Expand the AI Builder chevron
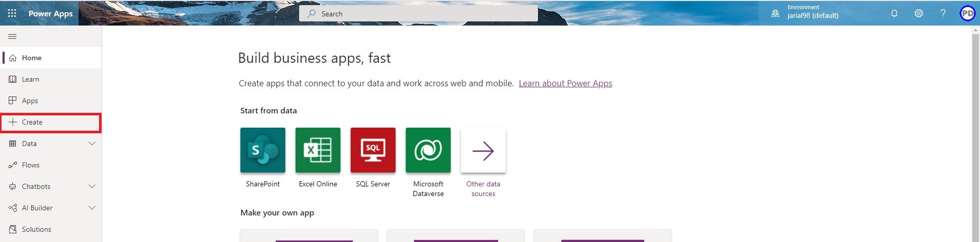Screen dimensions: 980x242 tap(92, 208)
